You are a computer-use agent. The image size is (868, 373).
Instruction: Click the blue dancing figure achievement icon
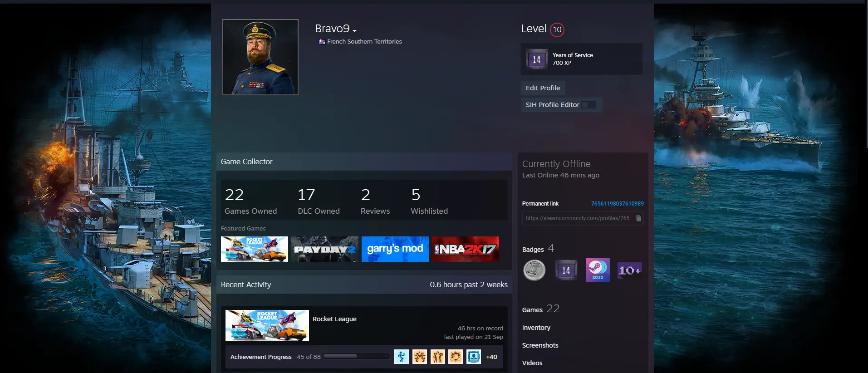[x=402, y=357]
